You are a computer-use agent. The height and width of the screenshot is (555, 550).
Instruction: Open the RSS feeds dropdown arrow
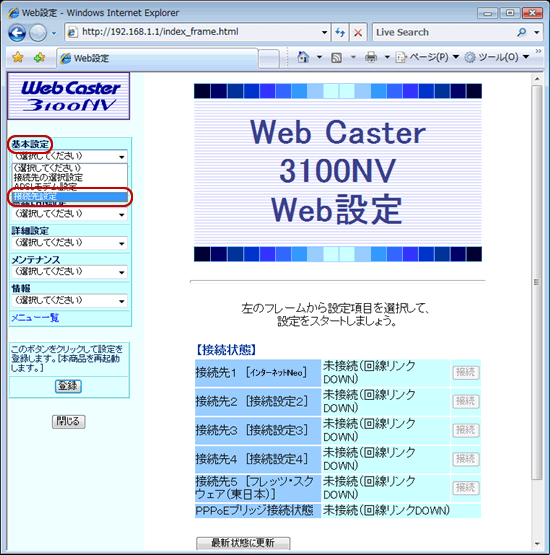(x=353, y=57)
